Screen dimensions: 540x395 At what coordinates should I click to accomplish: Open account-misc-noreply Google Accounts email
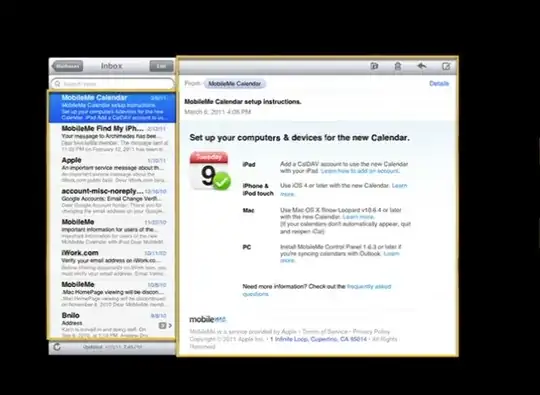112,200
